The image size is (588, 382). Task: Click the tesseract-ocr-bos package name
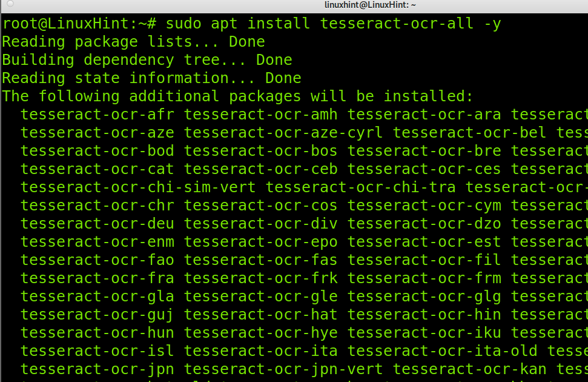(x=260, y=150)
